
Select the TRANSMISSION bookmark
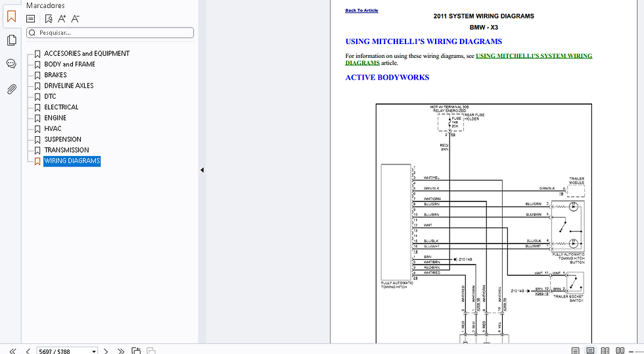[x=66, y=150]
